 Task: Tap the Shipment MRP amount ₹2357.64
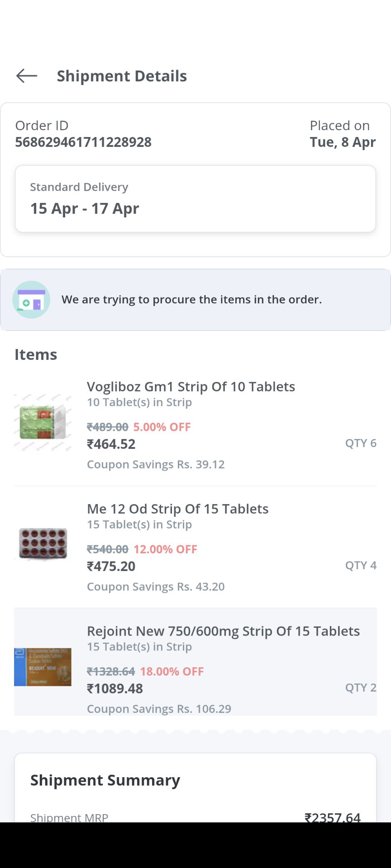(x=333, y=817)
